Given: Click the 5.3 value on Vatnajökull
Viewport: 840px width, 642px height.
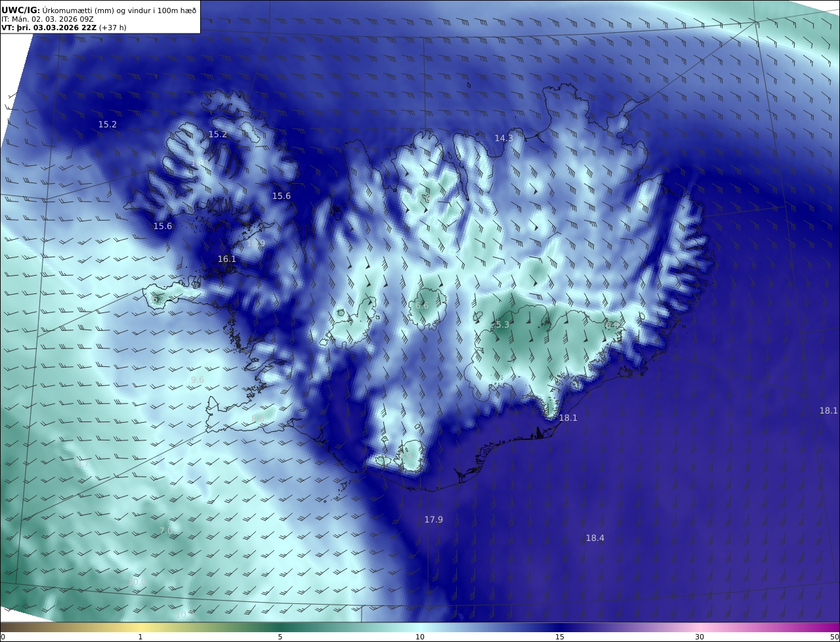Looking at the screenshot, I should [x=502, y=324].
